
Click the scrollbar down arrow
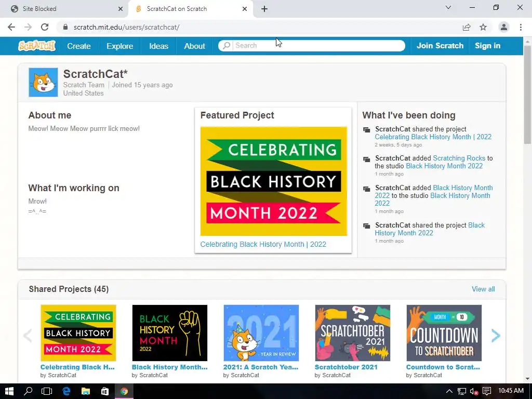click(x=528, y=379)
